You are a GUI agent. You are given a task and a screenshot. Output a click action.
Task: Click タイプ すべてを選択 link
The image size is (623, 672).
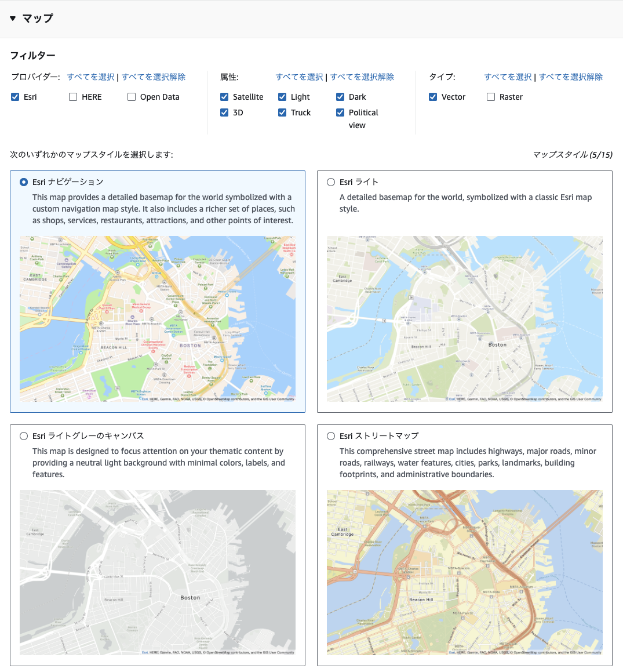coord(508,77)
